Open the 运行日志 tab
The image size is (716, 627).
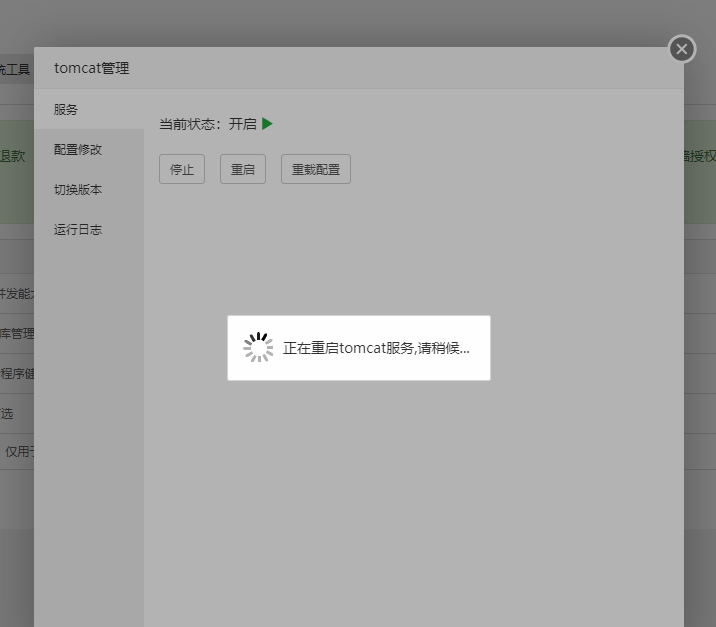[89, 229]
